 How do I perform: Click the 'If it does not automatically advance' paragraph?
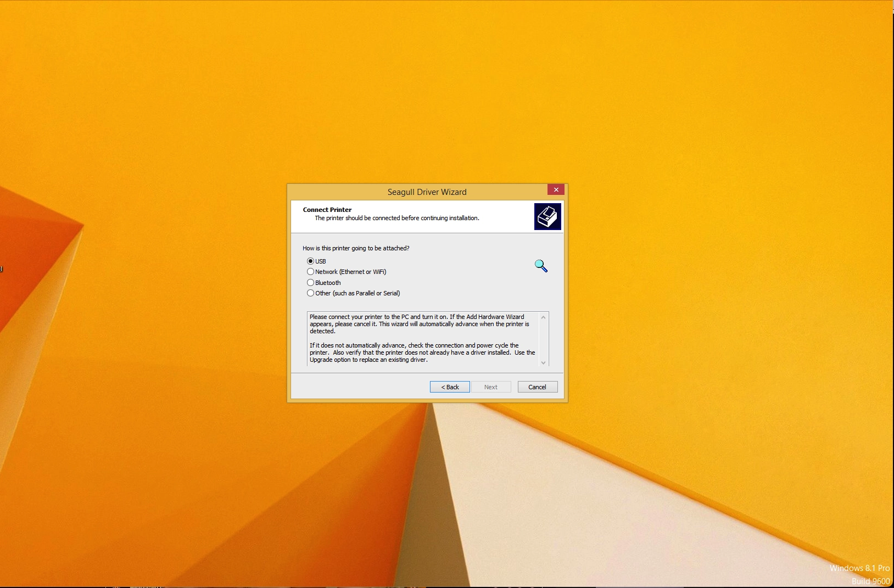pos(422,352)
